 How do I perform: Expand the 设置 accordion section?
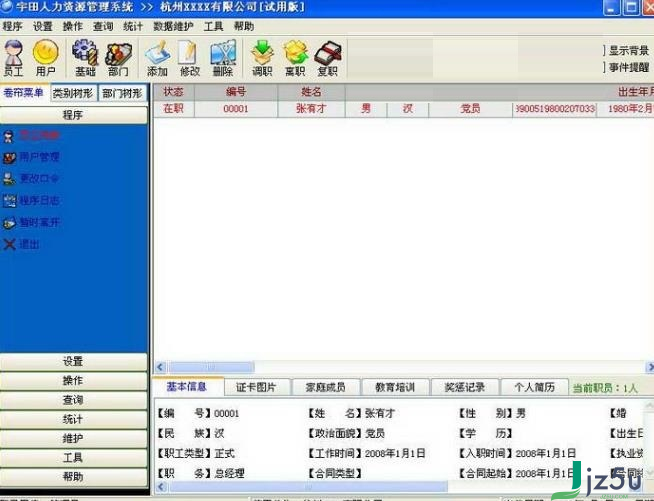[x=73, y=362]
